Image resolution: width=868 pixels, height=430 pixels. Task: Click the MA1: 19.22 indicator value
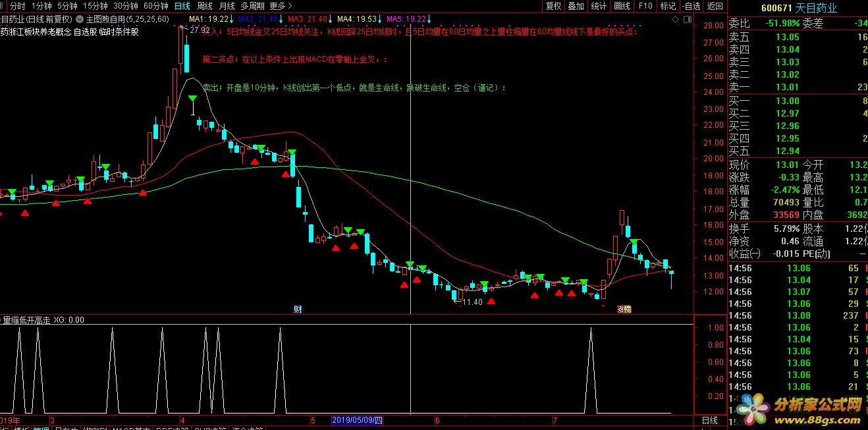212,19
